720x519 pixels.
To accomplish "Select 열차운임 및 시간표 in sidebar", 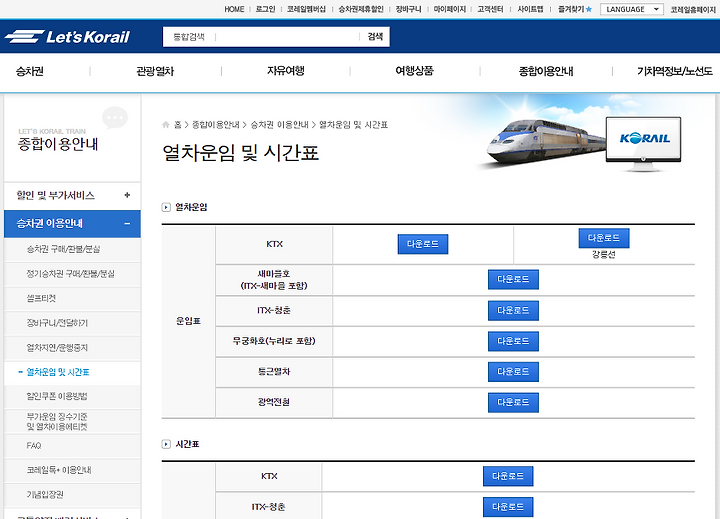I will click(72, 372).
